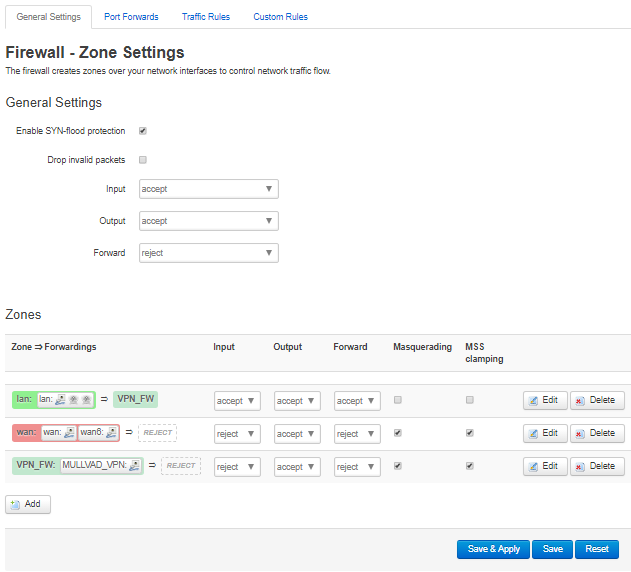This screenshot has height=572, width=631.
Task: Delete the VPN_FW zone
Action: [597, 467]
